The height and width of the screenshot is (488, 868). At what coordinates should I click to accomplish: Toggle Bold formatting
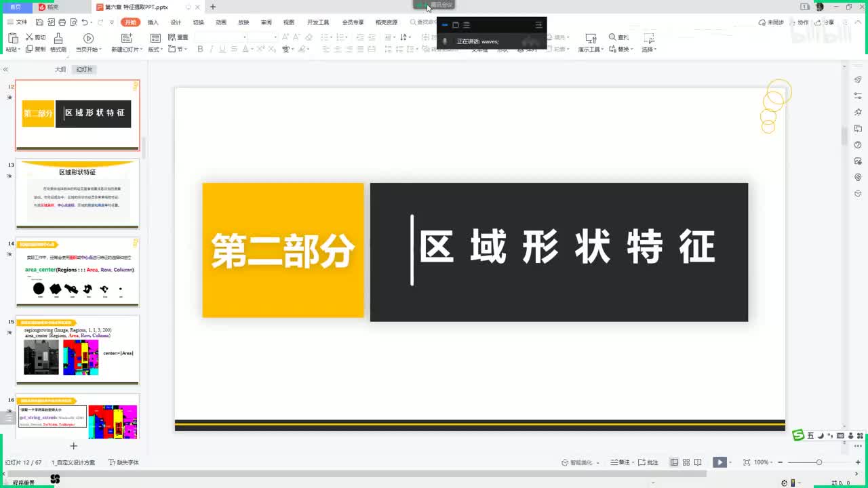(x=200, y=49)
